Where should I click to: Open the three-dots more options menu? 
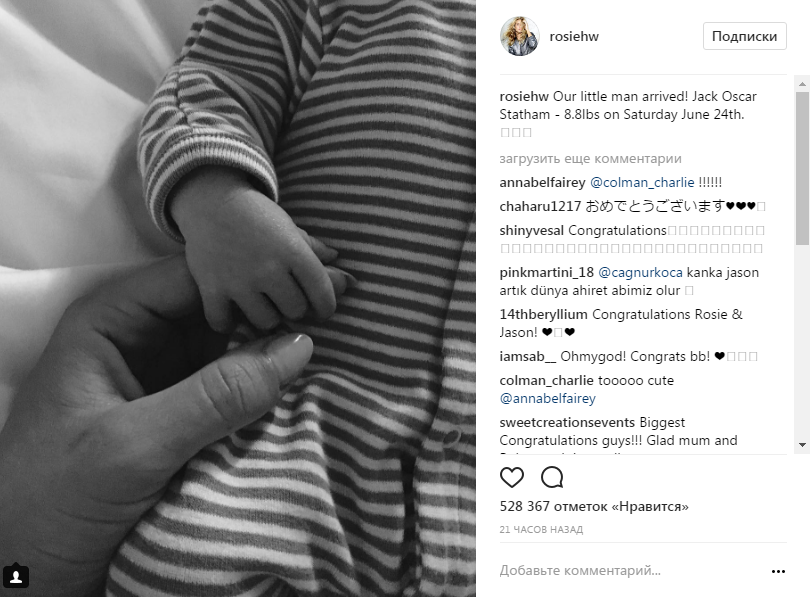point(778,571)
